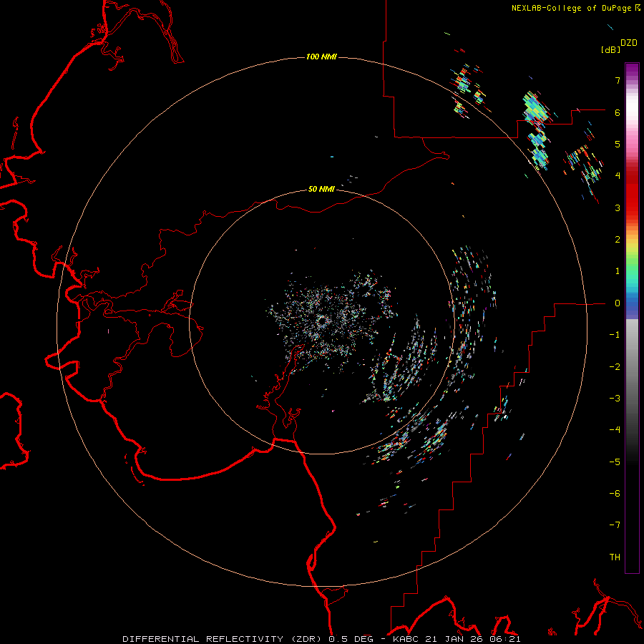644x644 pixels.
Task: Click the -1 dB scale value
Action: pyautogui.click(x=615, y=335)
